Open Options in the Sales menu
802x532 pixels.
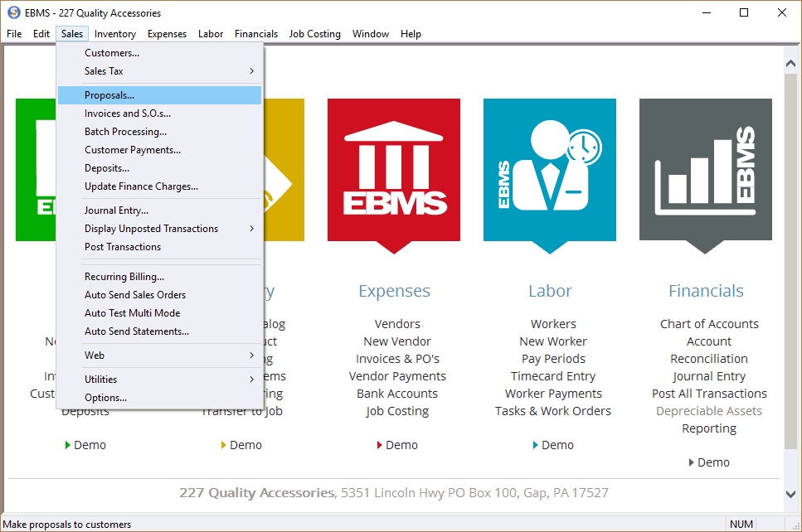[x=159, y=398]
